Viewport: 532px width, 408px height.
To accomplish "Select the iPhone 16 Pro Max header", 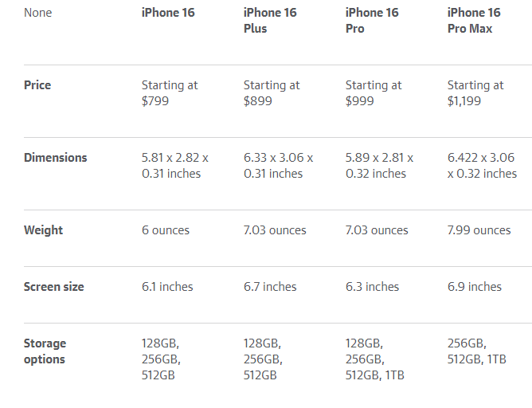I will point(474,21).
